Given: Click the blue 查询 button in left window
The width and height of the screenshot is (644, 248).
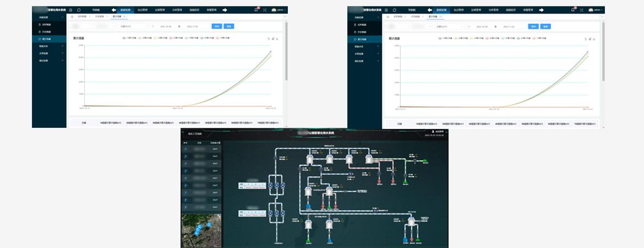Looking at the screenshot, I should 217,26.
